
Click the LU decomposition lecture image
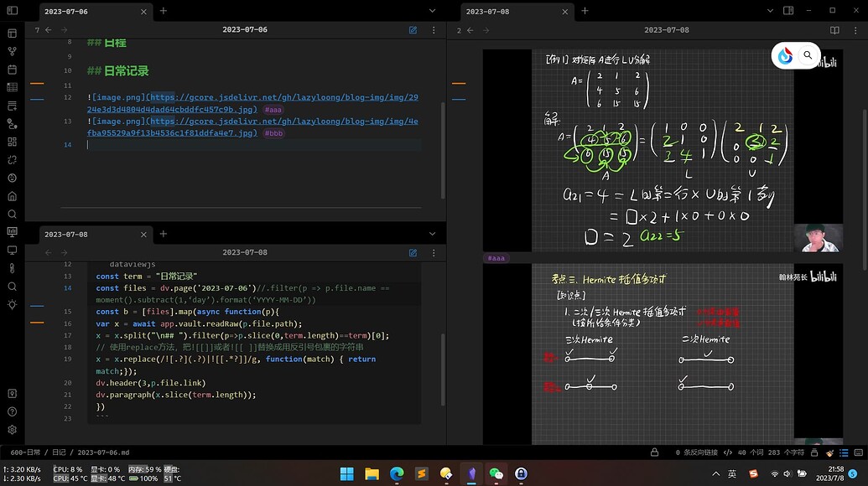[663, 150]
